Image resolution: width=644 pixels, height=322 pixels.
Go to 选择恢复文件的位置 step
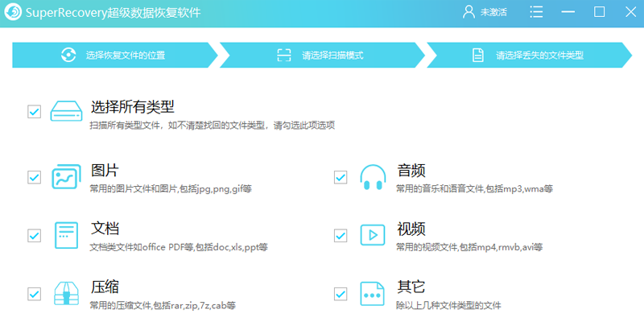(114, 55)
